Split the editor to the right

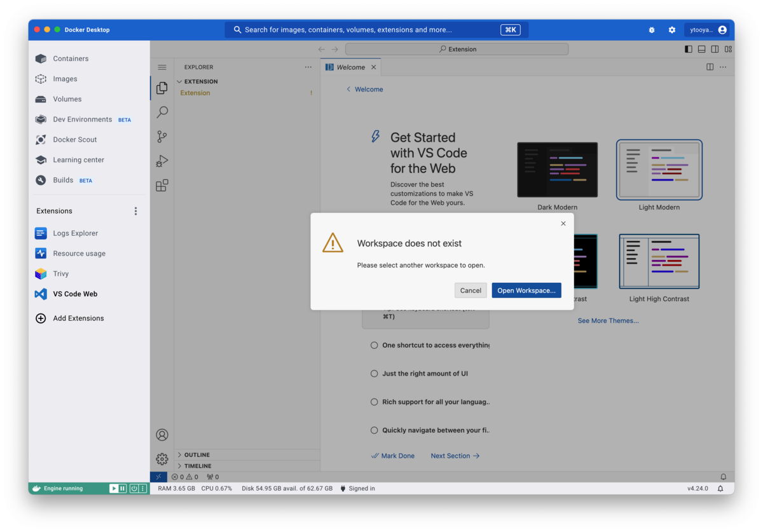tap(710, 67)
